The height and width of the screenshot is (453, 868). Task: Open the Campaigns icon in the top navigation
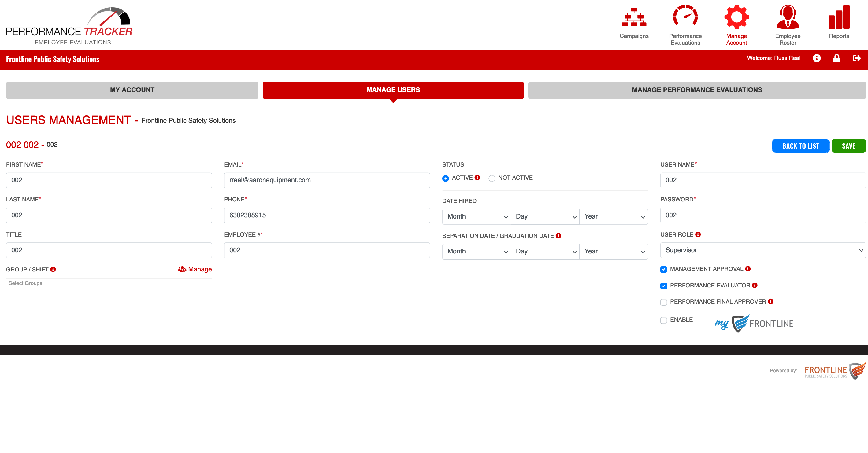pos(634,17)
